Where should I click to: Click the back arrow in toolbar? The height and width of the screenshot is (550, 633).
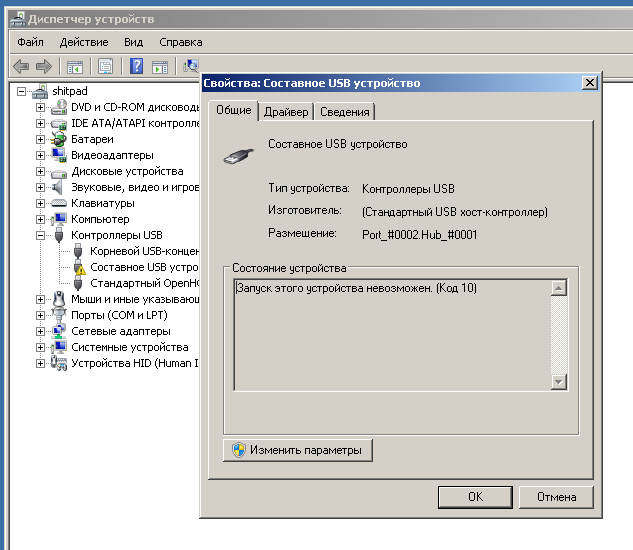(21, 67)
